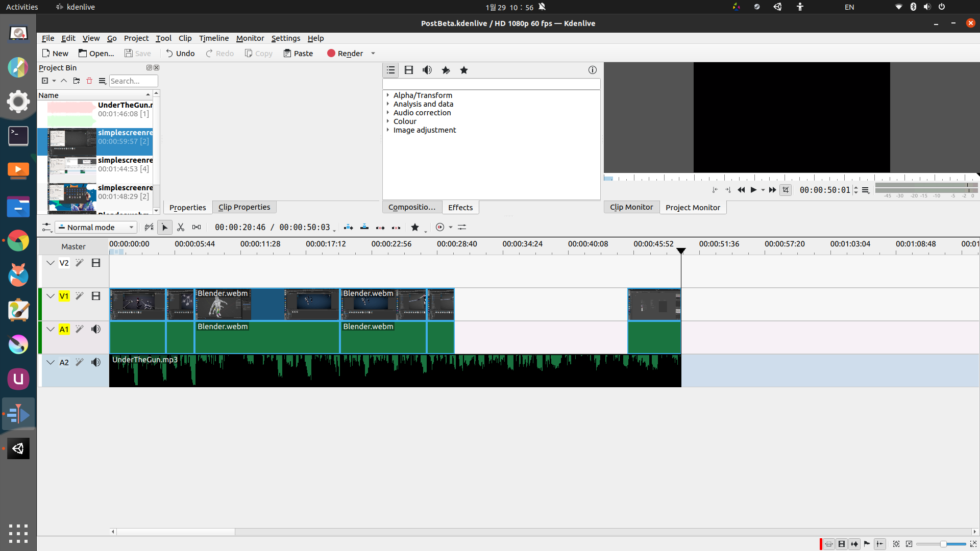This screenshot has height=551, width=980.
Task: Switch to Clip Properties tab
Action: [244, 207]
